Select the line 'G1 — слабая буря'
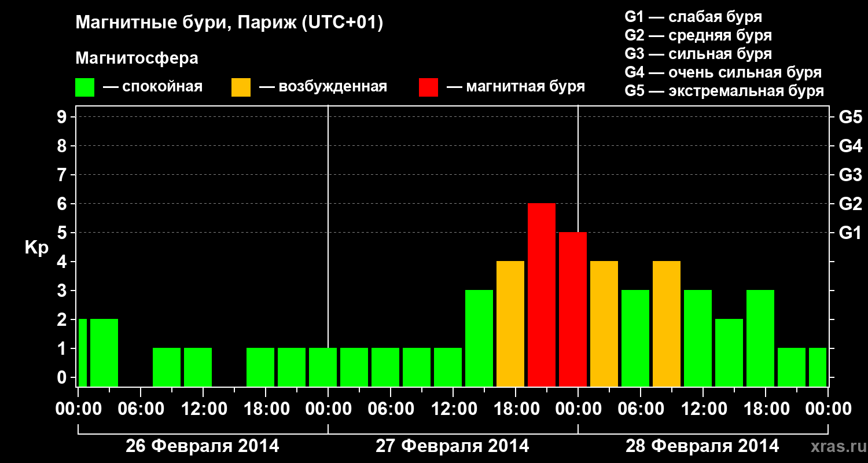868x463 pixels. tap(693, 17)
